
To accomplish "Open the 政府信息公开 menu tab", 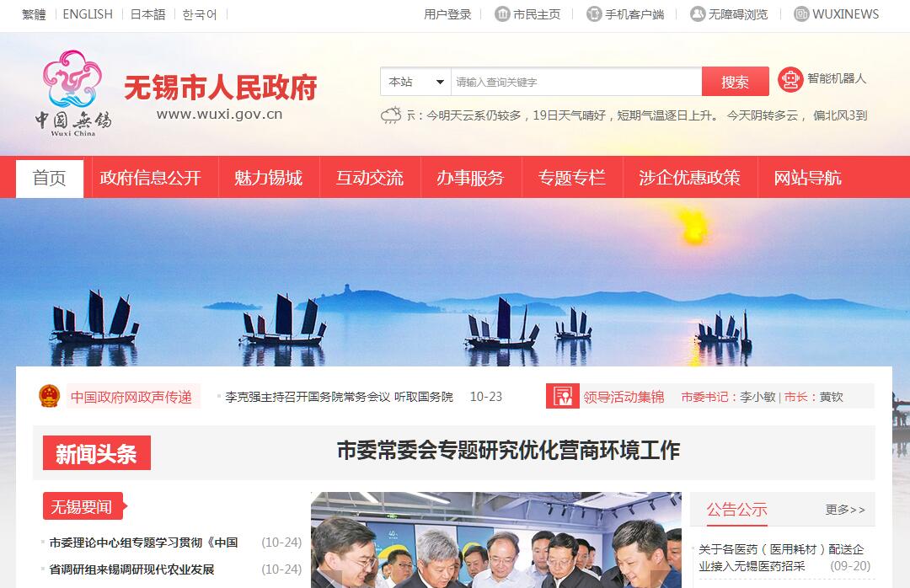I will coord(150,178).
